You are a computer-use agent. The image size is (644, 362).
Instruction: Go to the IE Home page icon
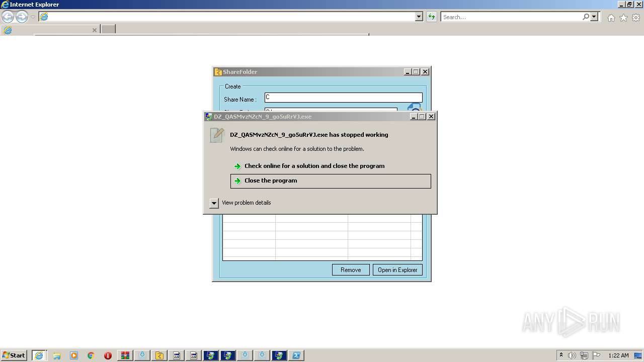(x=611, y=18)
